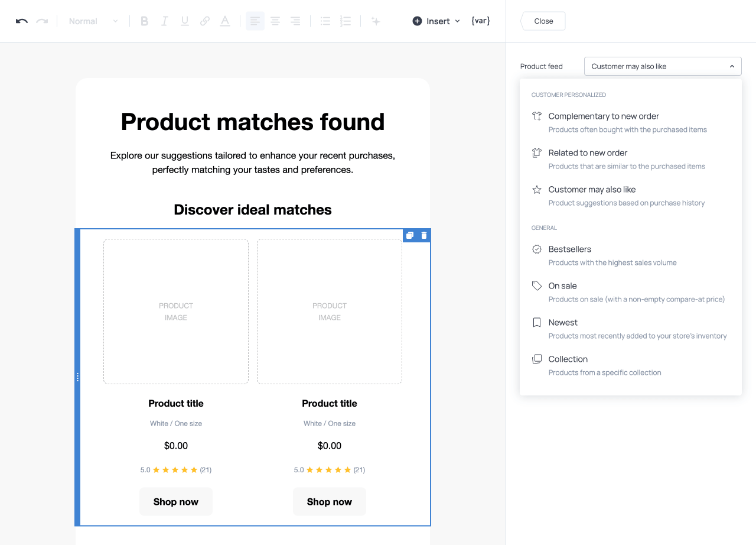Click the AI sparkle icon
This screenshot has width=756, height=545.
[x=375, y=21]
